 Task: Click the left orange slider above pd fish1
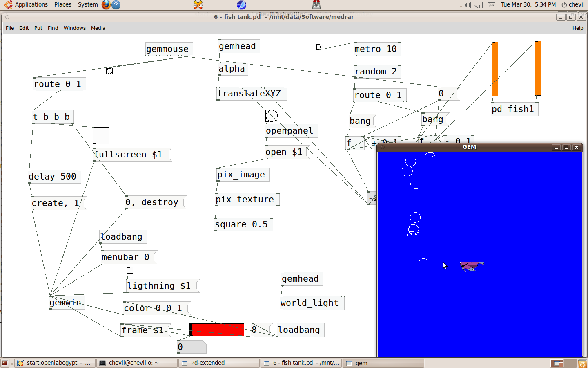click(x=495, y=69)
